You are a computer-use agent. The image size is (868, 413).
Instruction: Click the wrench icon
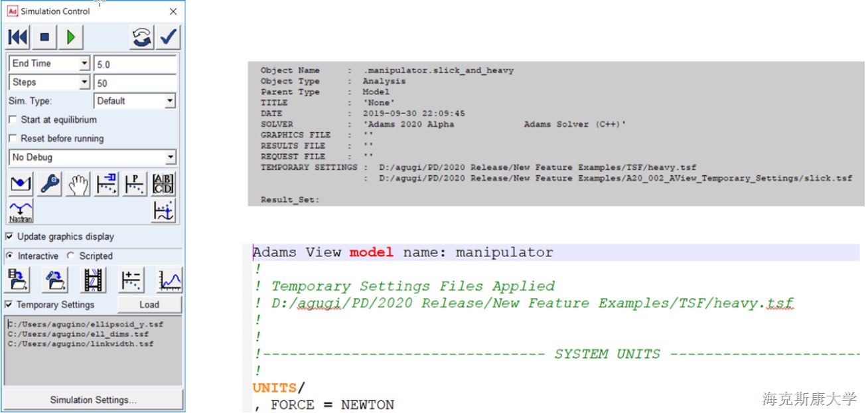(x=50, y=185)
